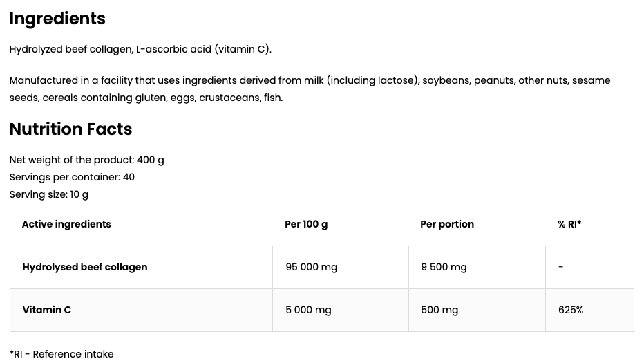Click the RI - Reference intake footnote
Image resolution: width=644 pixels, height=361 pixels.
click(61, 354)
